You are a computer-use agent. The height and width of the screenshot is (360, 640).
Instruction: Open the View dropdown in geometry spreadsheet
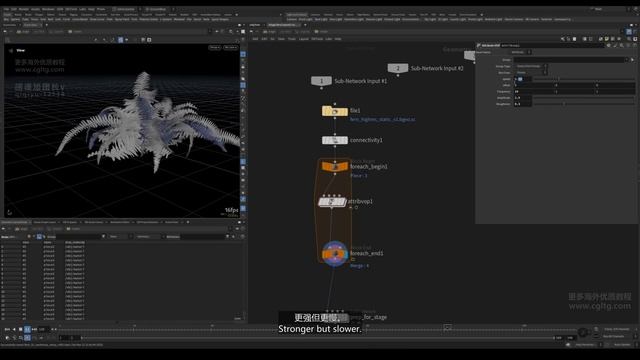click(121, 237)
